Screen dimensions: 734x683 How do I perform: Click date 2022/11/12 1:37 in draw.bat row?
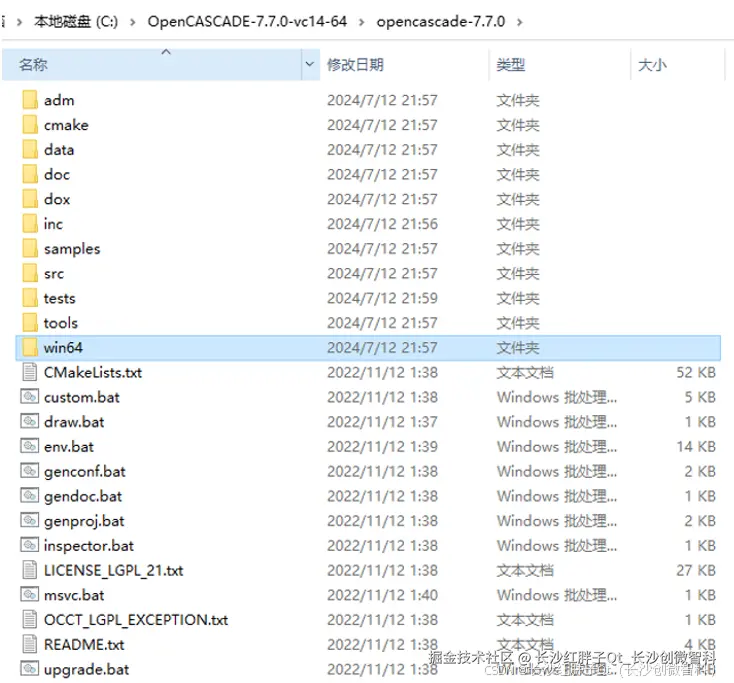coord(382,422)
